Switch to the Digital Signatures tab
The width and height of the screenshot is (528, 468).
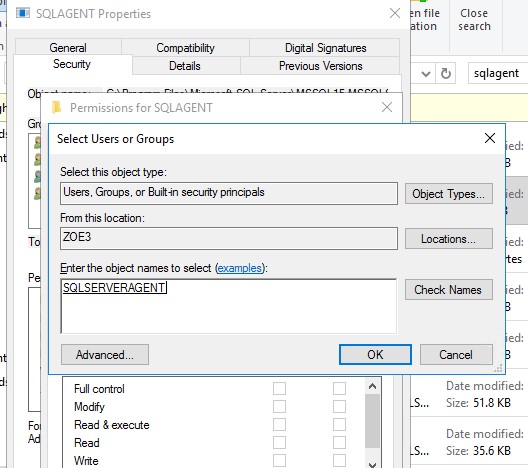click(x=325, y=47)
